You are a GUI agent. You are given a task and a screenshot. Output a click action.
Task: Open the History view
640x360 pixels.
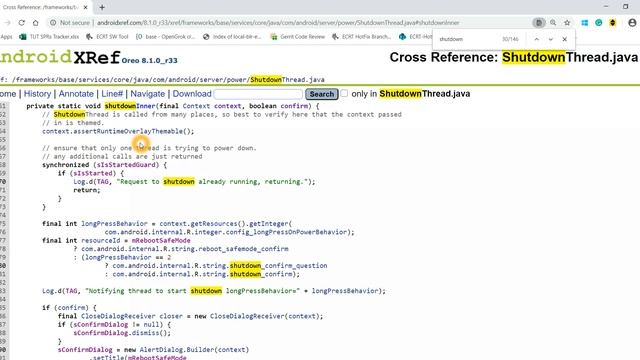(37, 94)
